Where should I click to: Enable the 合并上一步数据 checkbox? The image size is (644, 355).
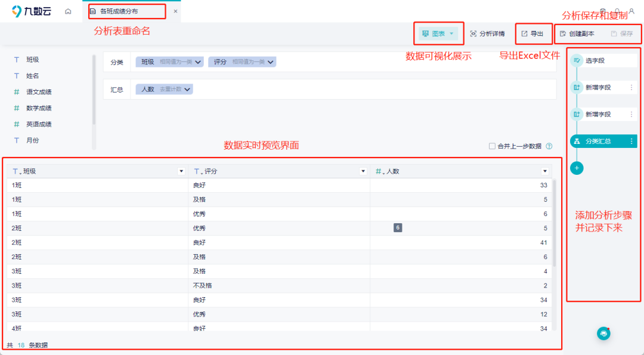(492, 146)
